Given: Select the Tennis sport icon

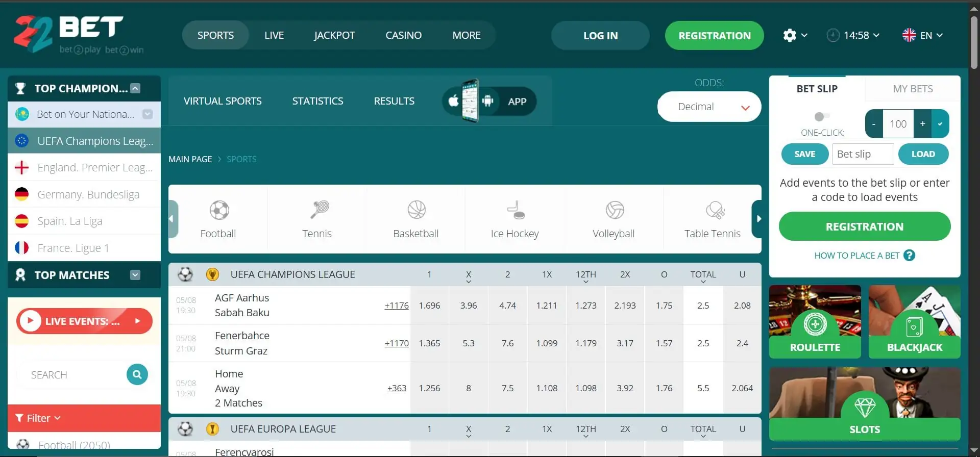Looking at the screenshot, I should coord(319,210).
